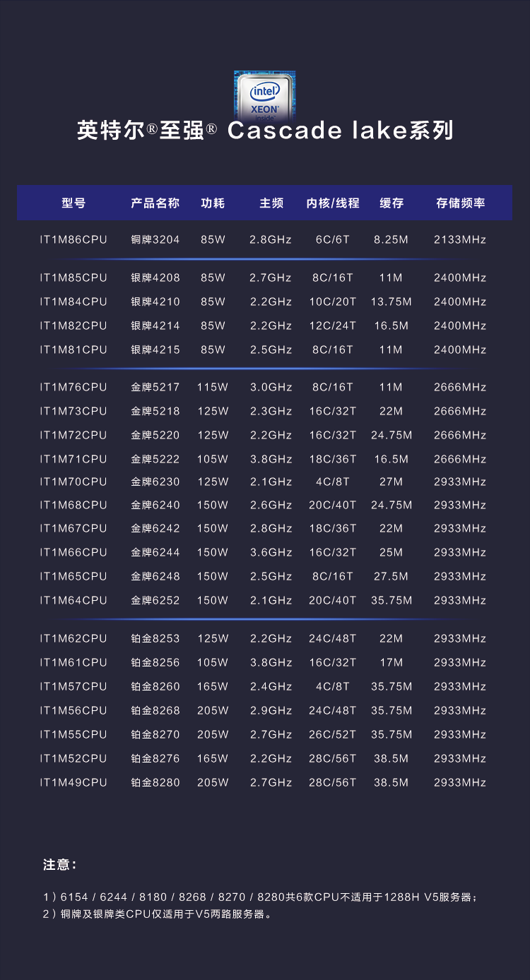The image size is (530, 980).
Task: Select the 缓存 column header
Action: [391, 203]
